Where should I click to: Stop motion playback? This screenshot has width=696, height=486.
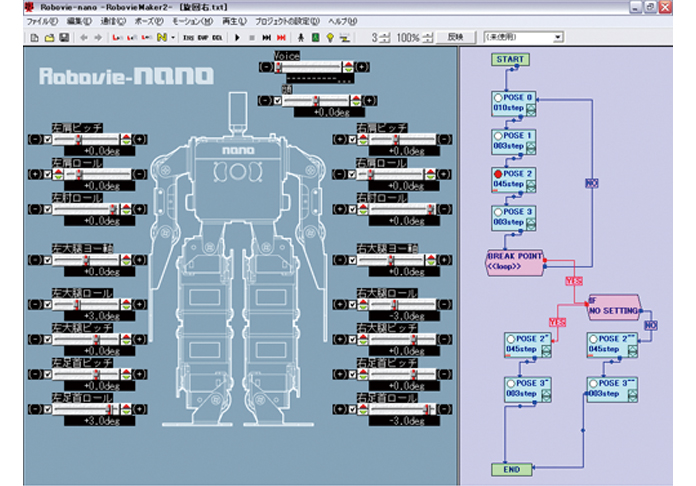coord(252,38)
